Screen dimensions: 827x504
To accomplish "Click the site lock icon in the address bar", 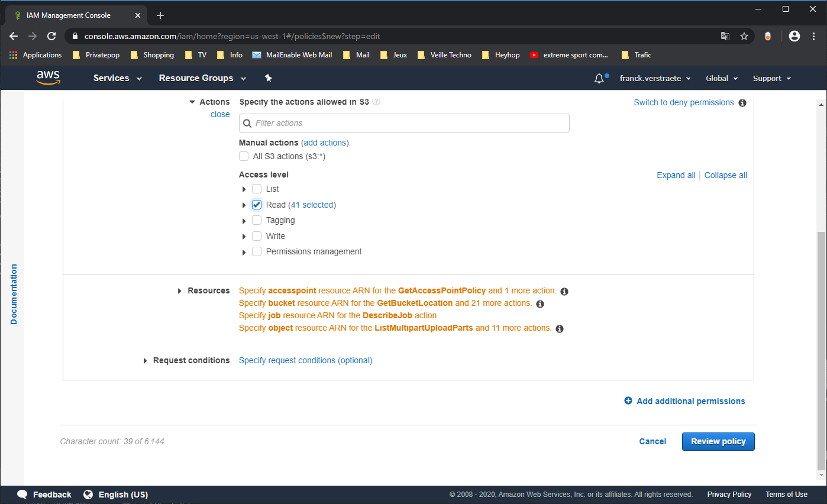I will click(x=75, y=36).
